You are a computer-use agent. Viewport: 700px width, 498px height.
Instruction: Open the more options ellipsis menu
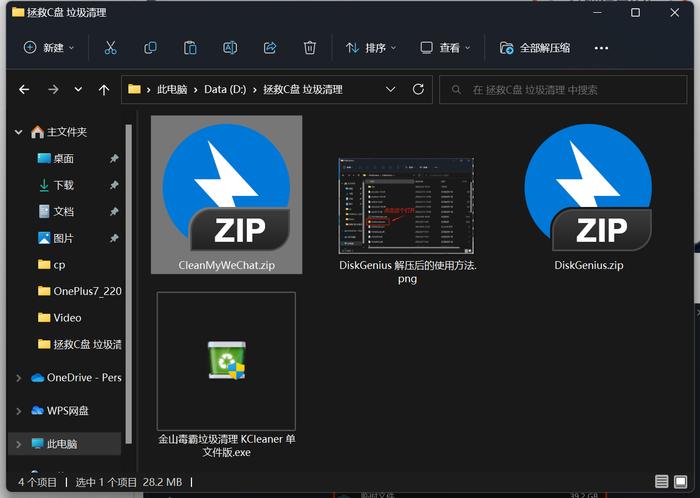point(601,48)
